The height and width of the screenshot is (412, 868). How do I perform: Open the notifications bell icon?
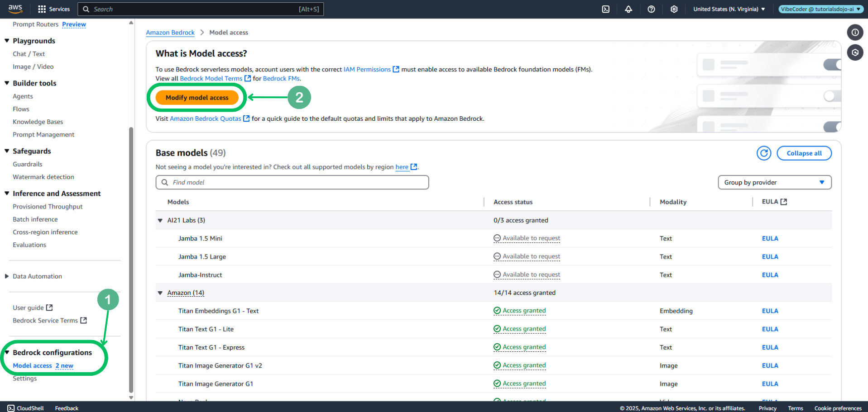click(628, 9)
